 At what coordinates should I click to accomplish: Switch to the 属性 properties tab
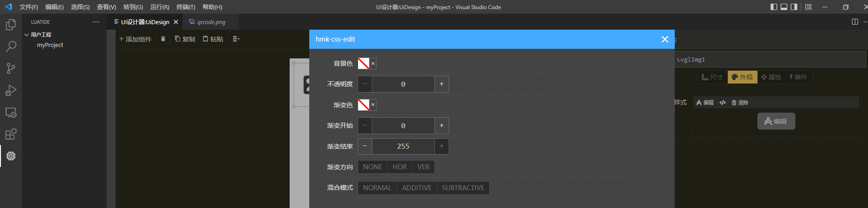tap(772, 77)
